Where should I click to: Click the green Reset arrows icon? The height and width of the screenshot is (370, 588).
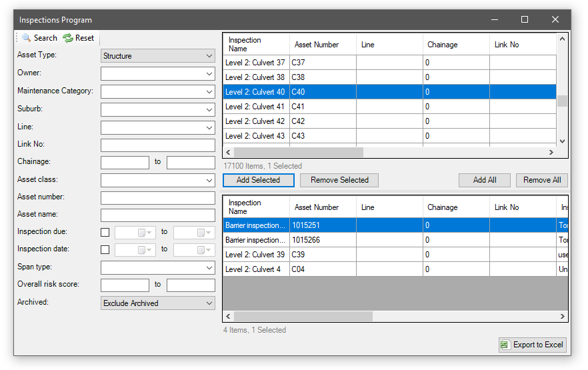pyautogui.click(x=68, y=38)
